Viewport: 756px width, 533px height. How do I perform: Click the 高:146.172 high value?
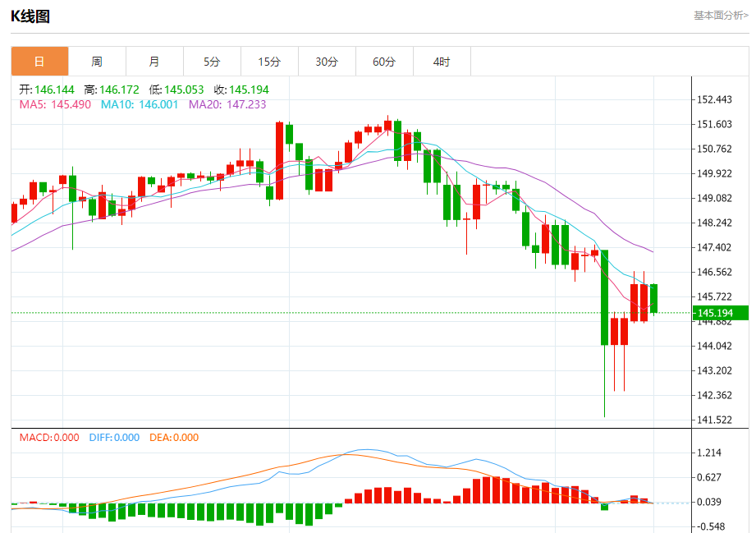coord(112,90)
